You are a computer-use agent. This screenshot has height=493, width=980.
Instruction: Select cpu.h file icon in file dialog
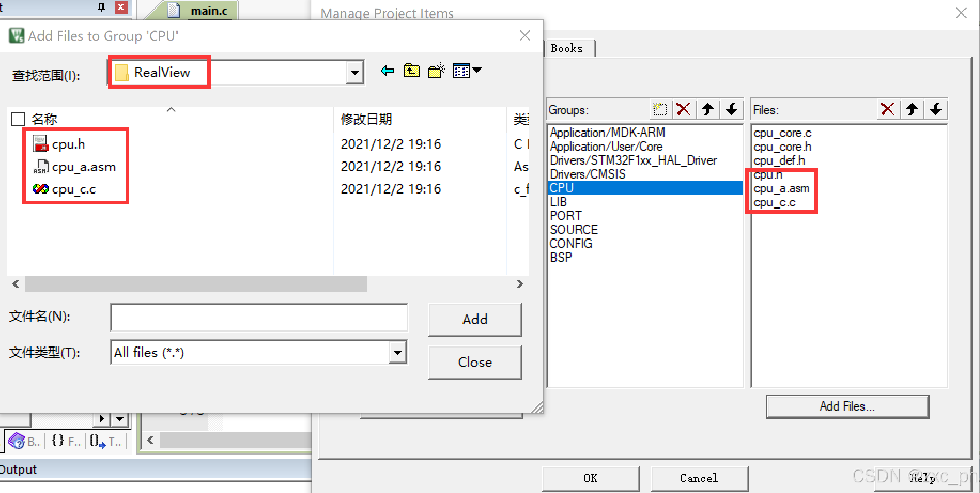point(41,144)
